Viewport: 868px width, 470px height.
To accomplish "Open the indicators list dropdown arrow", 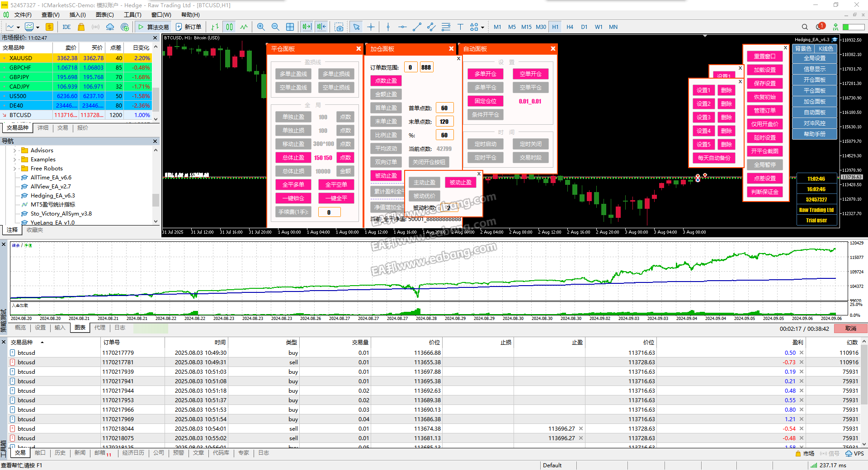I will (38, 27).
